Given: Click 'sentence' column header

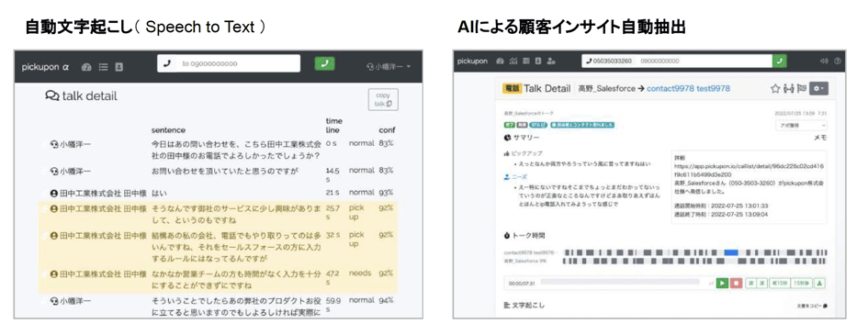Looking at the screenshot, I should click(x=169, y=130).
